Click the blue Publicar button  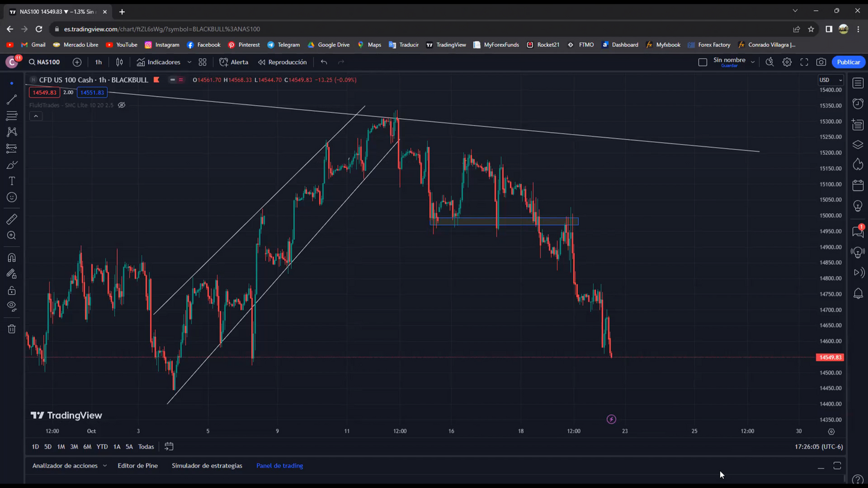click(x=848, y=62)
